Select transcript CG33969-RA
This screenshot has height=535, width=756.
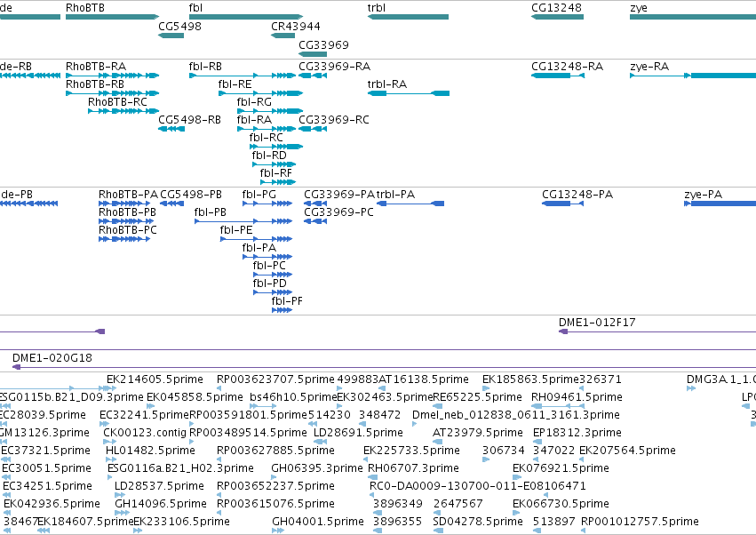[x=313, y=76]
